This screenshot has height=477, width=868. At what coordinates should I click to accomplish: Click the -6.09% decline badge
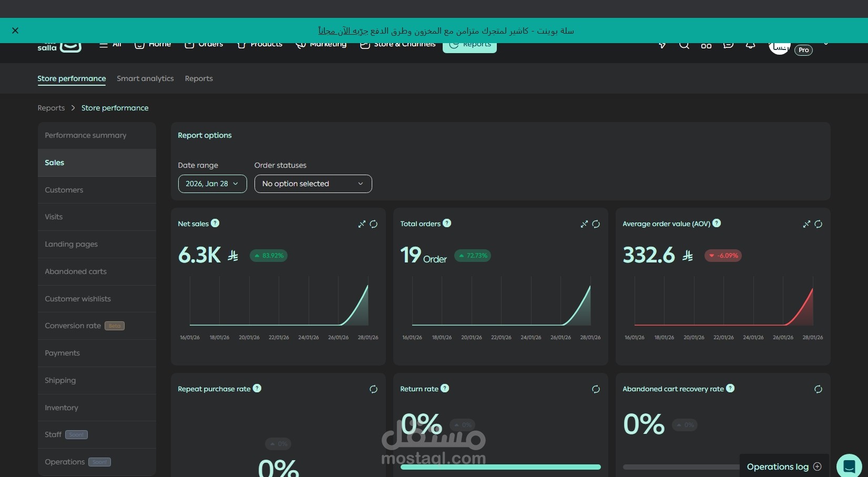click(x=723, y=256)
